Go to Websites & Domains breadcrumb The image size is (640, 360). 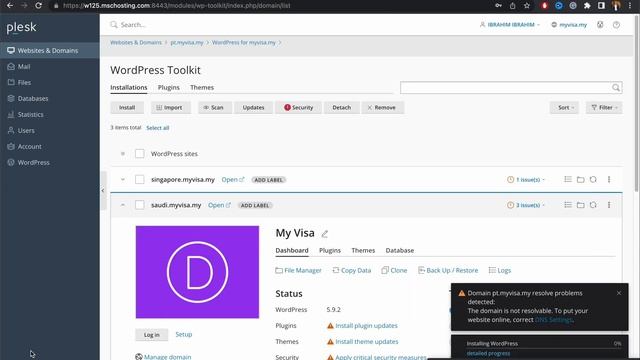[136, 42]
